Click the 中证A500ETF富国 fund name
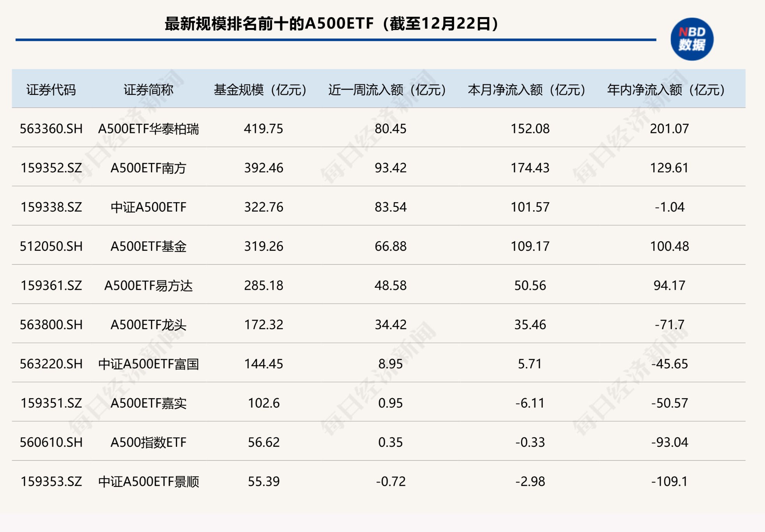This screenshot has width=765, height=532. tap(148, 364)
